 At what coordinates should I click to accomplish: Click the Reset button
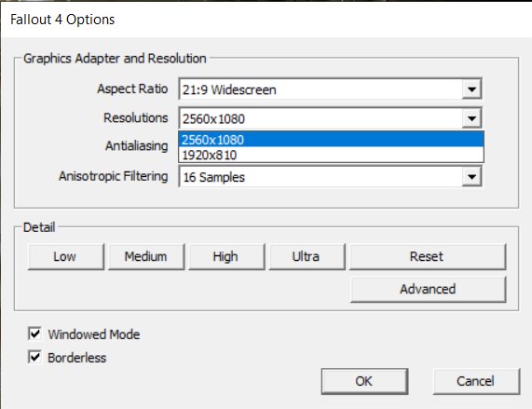[428, 257]
